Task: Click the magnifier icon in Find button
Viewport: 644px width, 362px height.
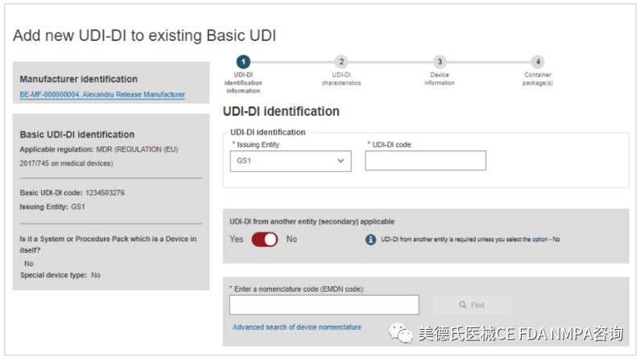Action: point(463,305)
